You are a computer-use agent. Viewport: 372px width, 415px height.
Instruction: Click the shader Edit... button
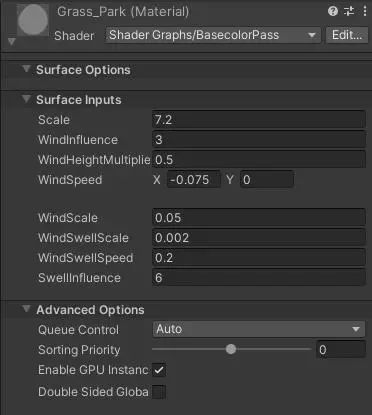click(346, 35)
